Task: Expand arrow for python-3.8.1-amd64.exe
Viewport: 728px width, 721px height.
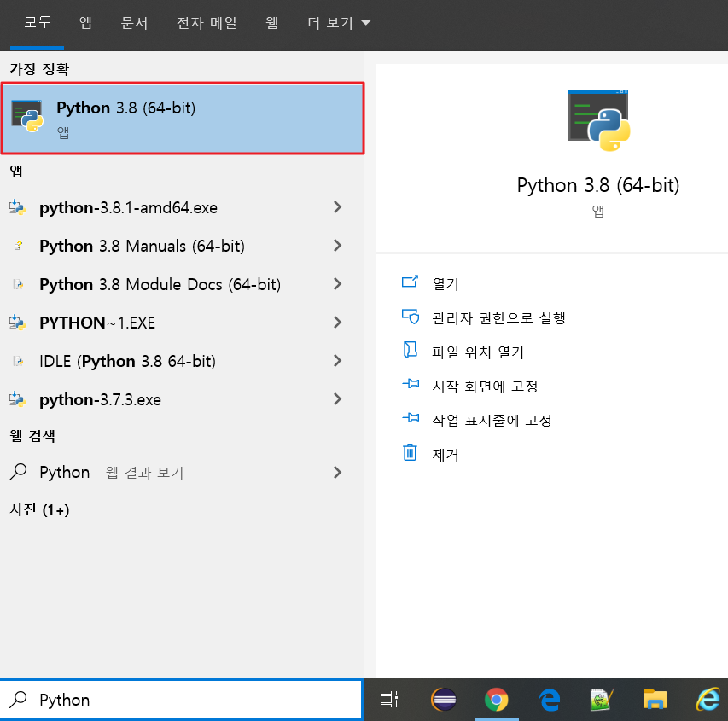Action: (337, 207)
